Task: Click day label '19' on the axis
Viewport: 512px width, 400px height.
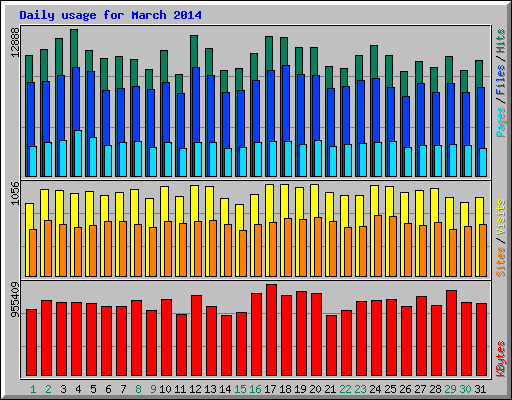Action: click(300, 389)
